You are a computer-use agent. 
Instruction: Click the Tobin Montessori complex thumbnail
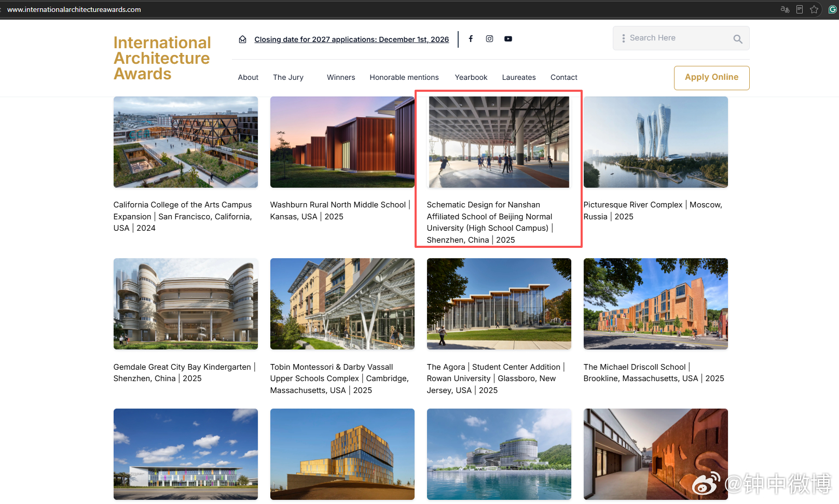click(342, 304)
